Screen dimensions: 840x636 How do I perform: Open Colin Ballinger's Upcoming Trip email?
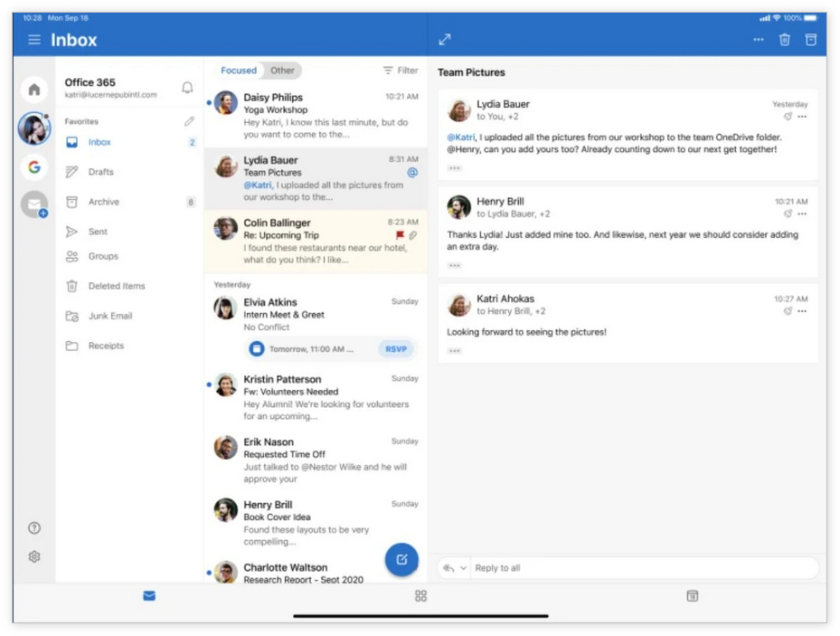tap(316, 241)
